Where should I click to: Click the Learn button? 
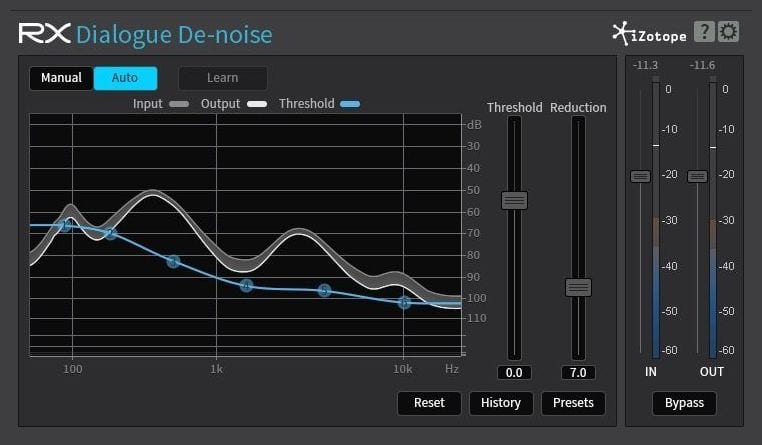click(223, 78)
